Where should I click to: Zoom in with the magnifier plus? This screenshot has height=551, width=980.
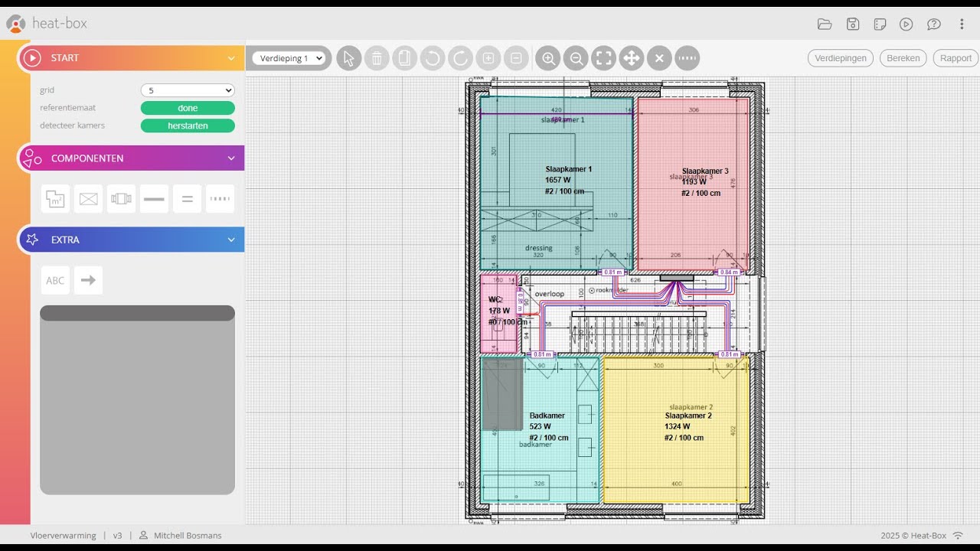(x=548, y=58)
